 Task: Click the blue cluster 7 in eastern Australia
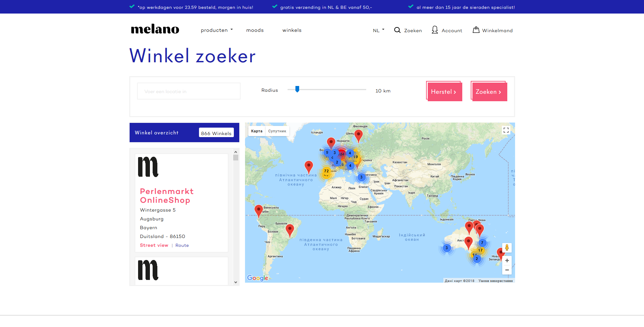[x=482, y=243]
